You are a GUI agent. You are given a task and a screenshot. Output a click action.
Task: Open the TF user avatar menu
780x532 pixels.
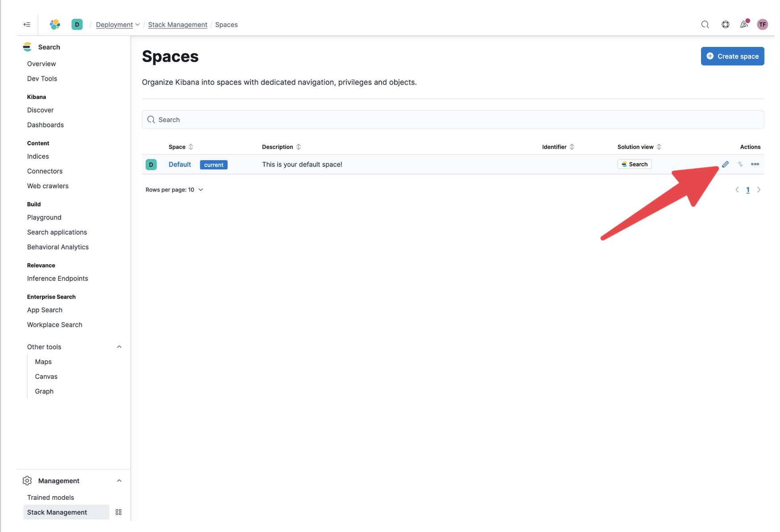pyautogui.click(x=763, y=25)
